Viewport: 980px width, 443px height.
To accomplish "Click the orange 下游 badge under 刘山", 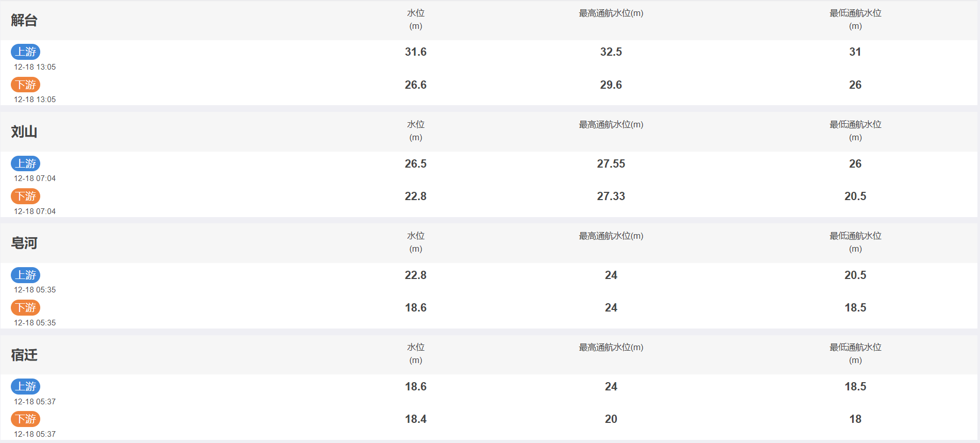I will [x=25, y=196].
